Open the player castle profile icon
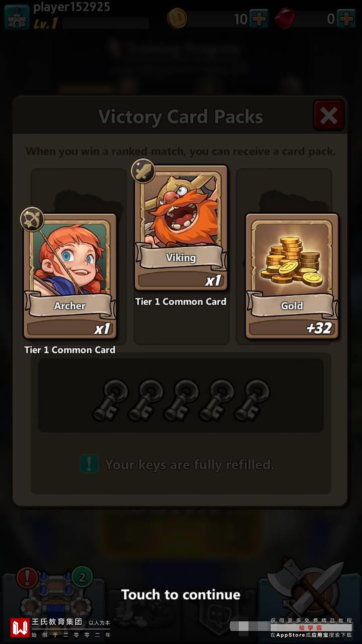 click(x=17, y=17)
